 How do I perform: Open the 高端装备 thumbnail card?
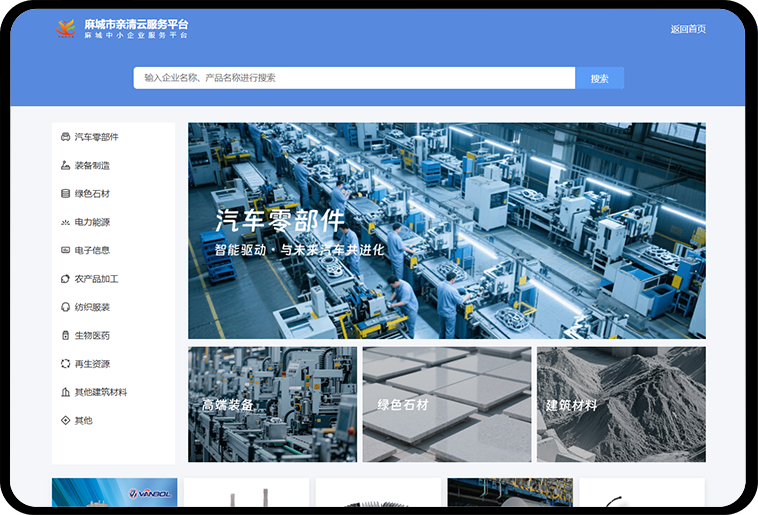272,405
